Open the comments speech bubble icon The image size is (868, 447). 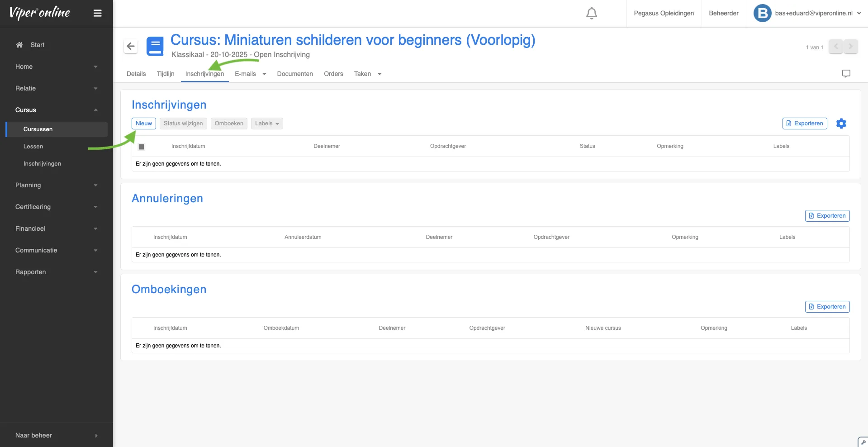click(x=846, y=74)
